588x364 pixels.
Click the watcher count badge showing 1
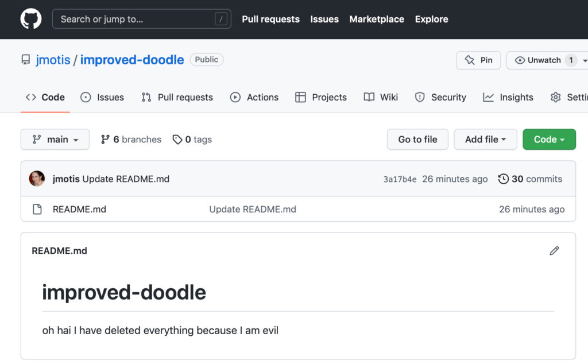[x=571, y=60]
